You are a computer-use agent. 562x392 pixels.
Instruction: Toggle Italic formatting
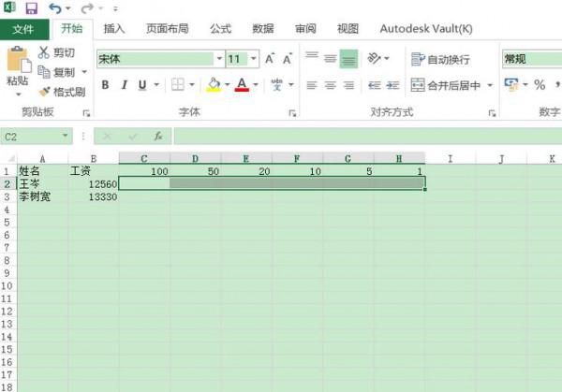click(124, 85)
